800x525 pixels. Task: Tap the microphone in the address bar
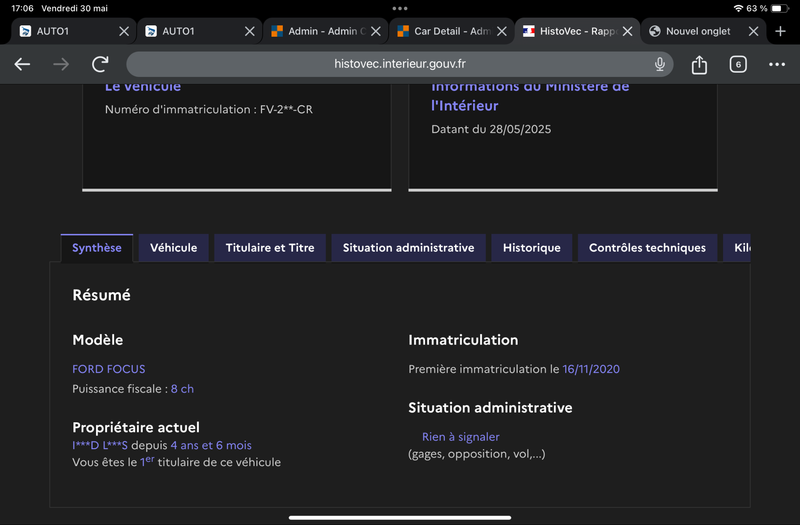[660, 64]
